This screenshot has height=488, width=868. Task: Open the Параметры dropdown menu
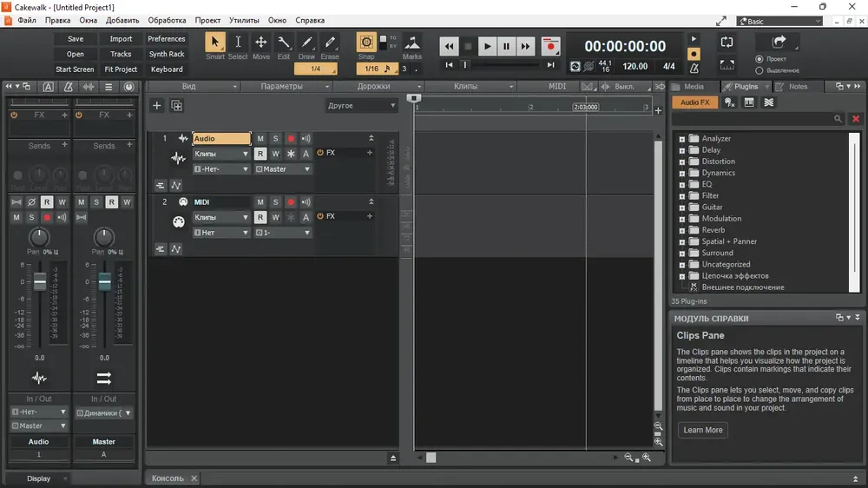[x=286, y=87]
